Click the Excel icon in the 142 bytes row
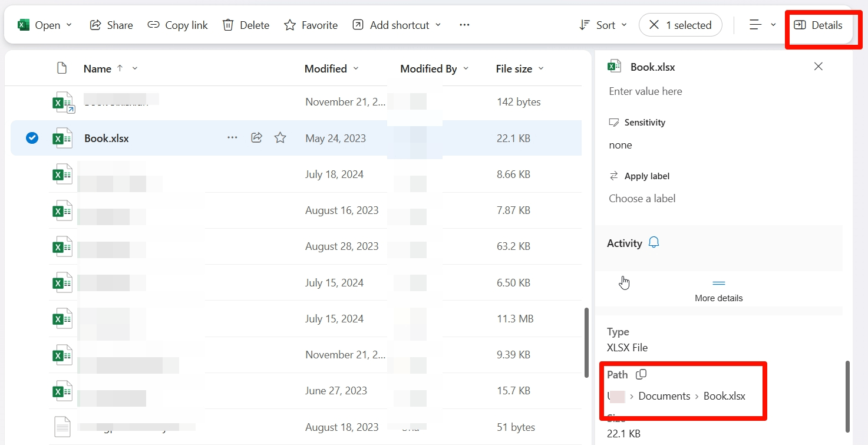The height and width of the screenshot is (445, 868). pyautogui.click(x=63, y=103)
